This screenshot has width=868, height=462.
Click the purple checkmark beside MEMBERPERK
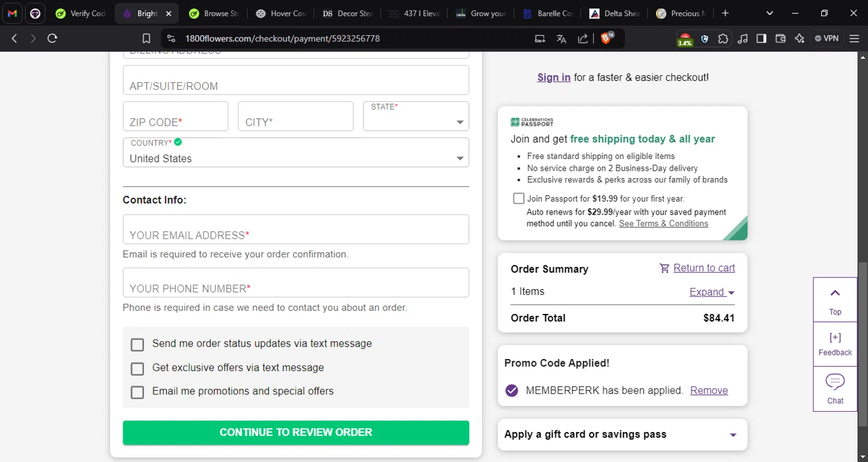[x=512, y=390]
